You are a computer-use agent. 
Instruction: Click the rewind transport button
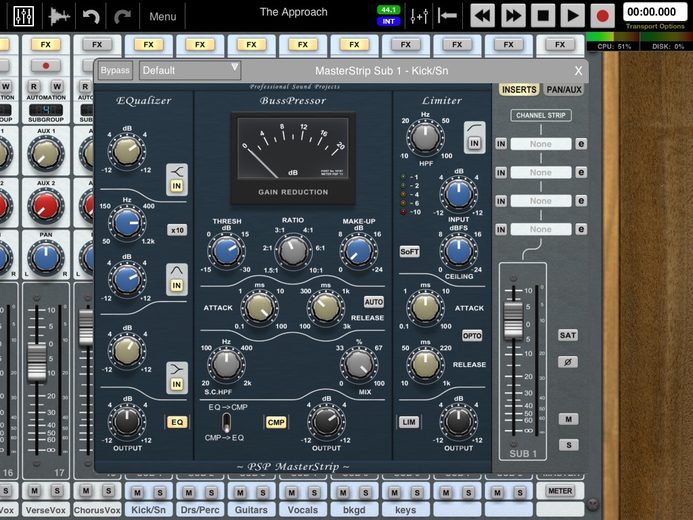pos(483,16)
